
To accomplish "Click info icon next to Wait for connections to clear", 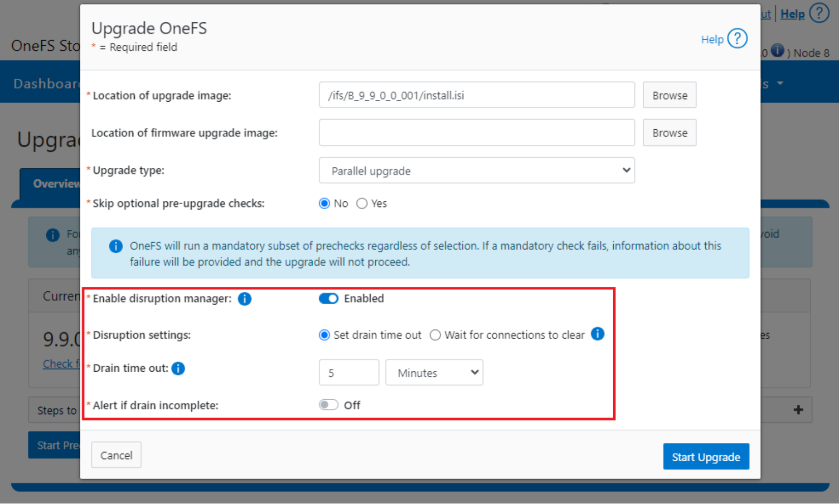I will pos(597,334).
